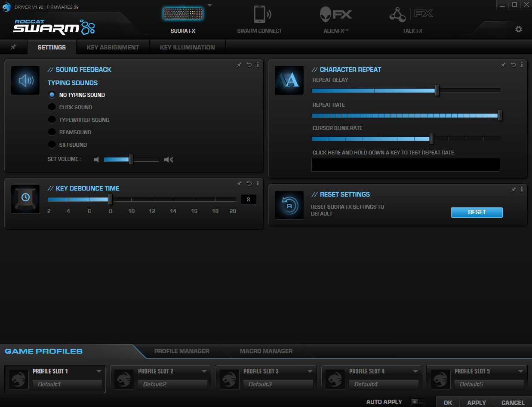Image resolution: width=532 pixels, height=407 pixels.
Task: Open Profile Slot 5 dropdown arrow
Action: pos(521,371)
